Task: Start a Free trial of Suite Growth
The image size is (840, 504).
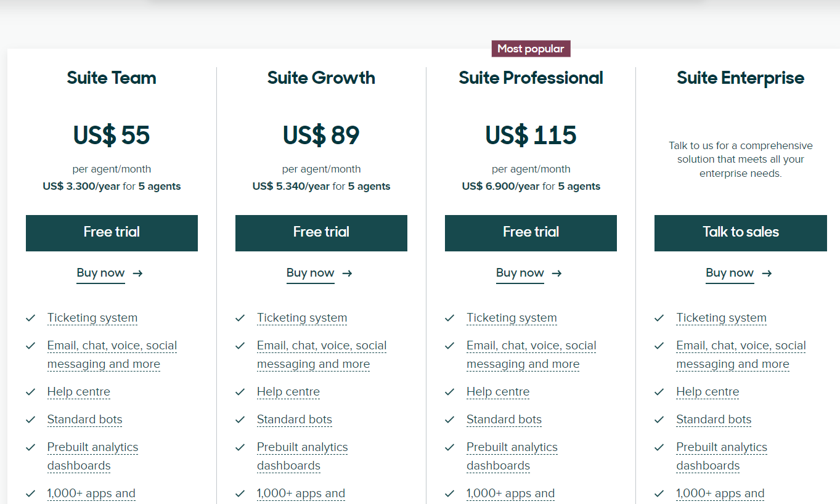Action: [x=321, y=233]
